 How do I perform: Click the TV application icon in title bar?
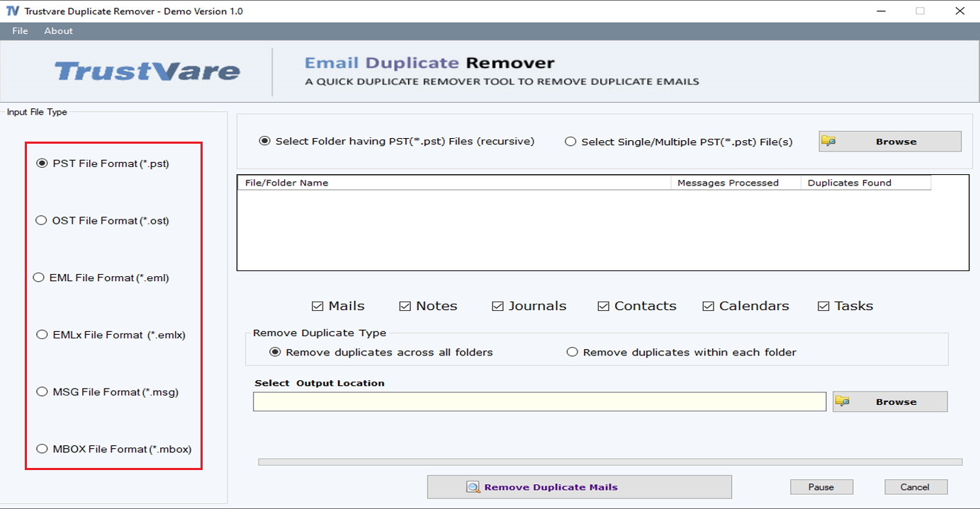[11, 11]
